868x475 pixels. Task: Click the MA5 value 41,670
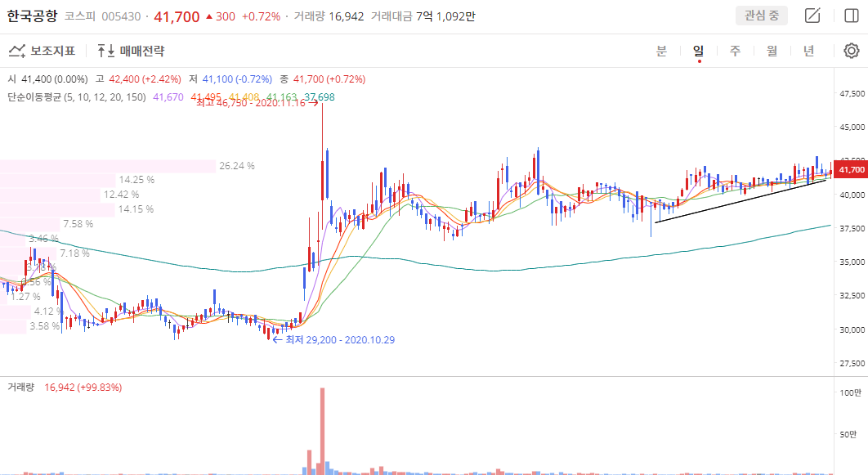pos(168,97)
